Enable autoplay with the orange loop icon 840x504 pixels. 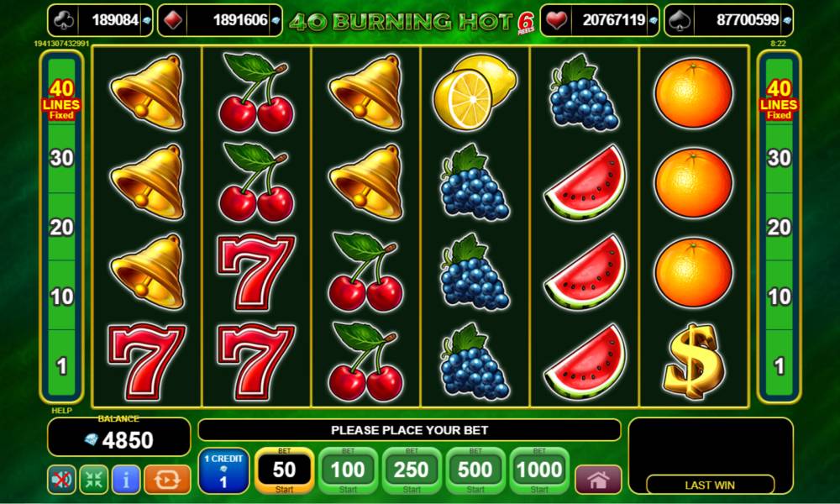click(167, 480)
